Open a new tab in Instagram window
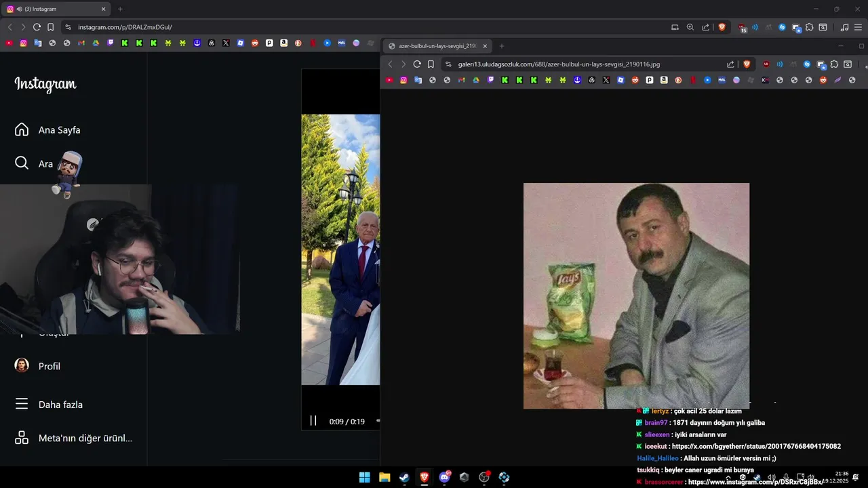The image size is (868, 488). 120,9
